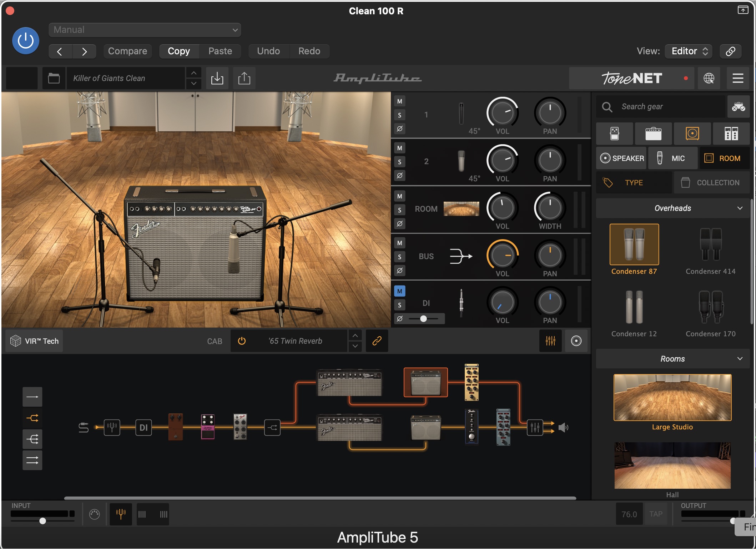Click the BUS VOL knob
This screenshot has height=549, width=756.
pos(502,255)
